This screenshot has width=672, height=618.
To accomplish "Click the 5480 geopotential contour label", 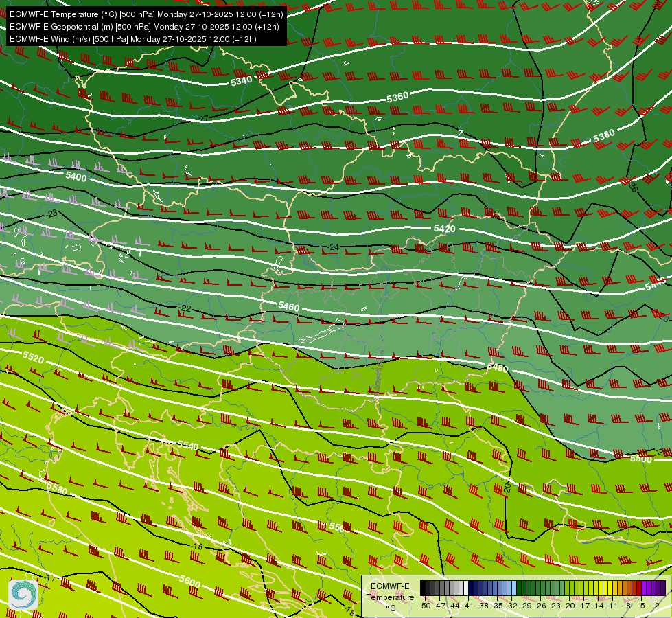I will (x=498, y=367).
